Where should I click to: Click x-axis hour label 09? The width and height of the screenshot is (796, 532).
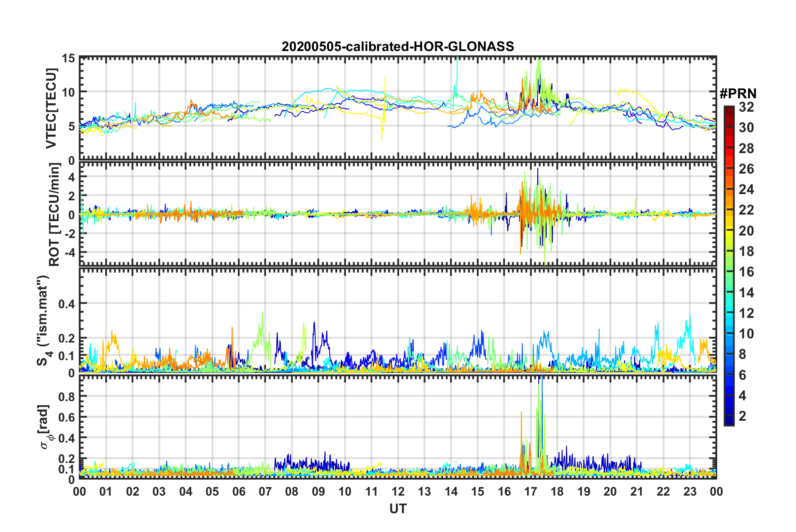(x=318, y=491)
